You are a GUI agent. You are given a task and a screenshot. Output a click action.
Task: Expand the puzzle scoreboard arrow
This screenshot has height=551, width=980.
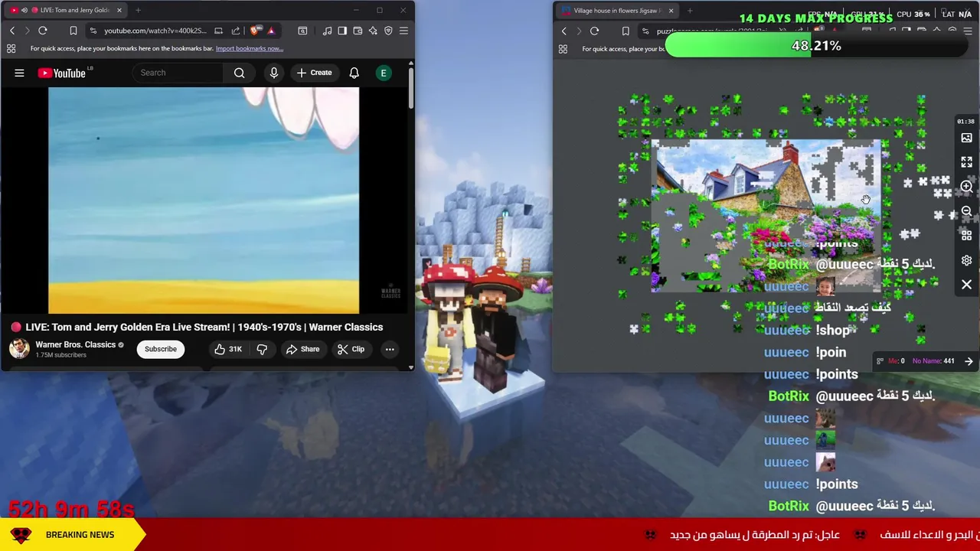click(969, 361)
